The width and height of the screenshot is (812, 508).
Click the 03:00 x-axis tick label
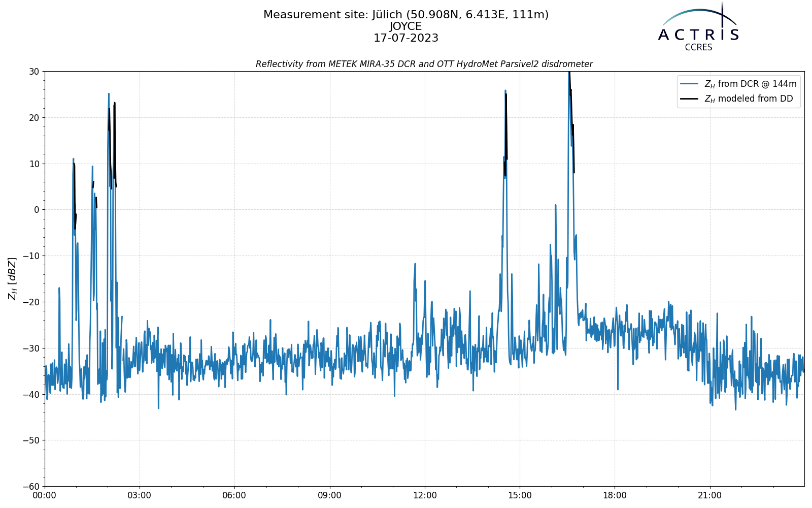click(140, 495)
